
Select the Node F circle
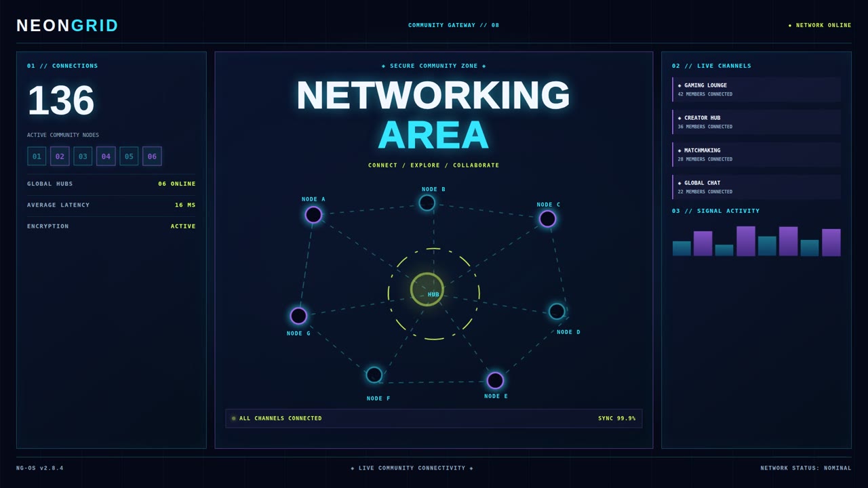(374, 375)
